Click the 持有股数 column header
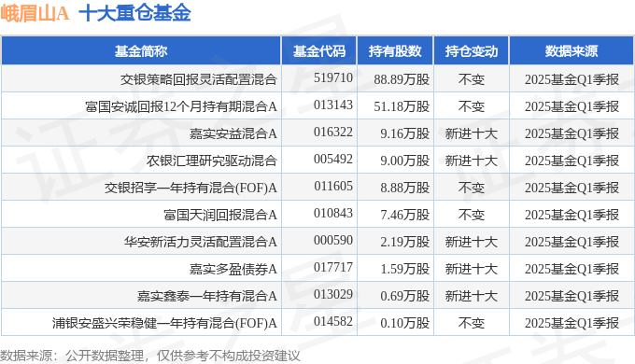635x364 pixels. click(395, 51)
